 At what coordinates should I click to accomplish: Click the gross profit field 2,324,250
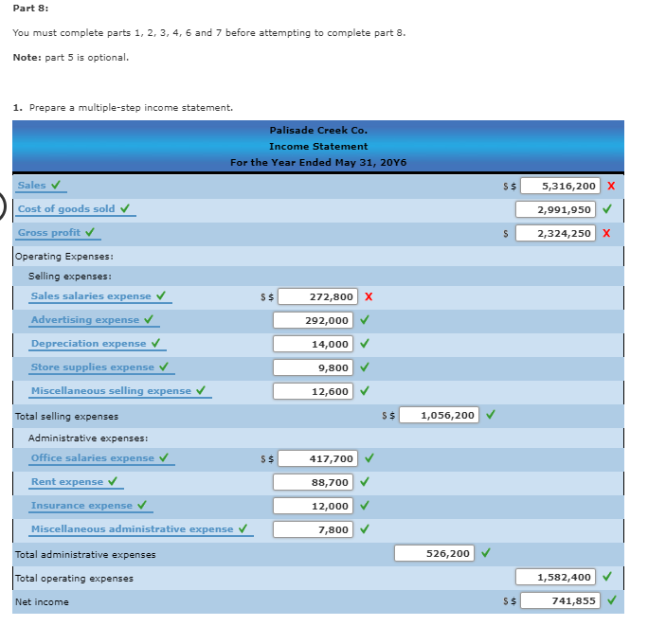click(x=555, y=234)
